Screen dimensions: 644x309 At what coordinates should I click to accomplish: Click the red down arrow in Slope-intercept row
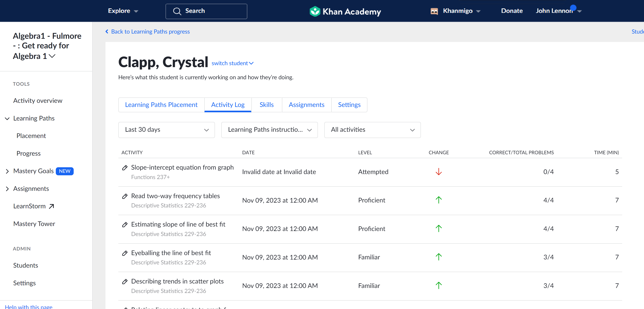coord(439,172)
